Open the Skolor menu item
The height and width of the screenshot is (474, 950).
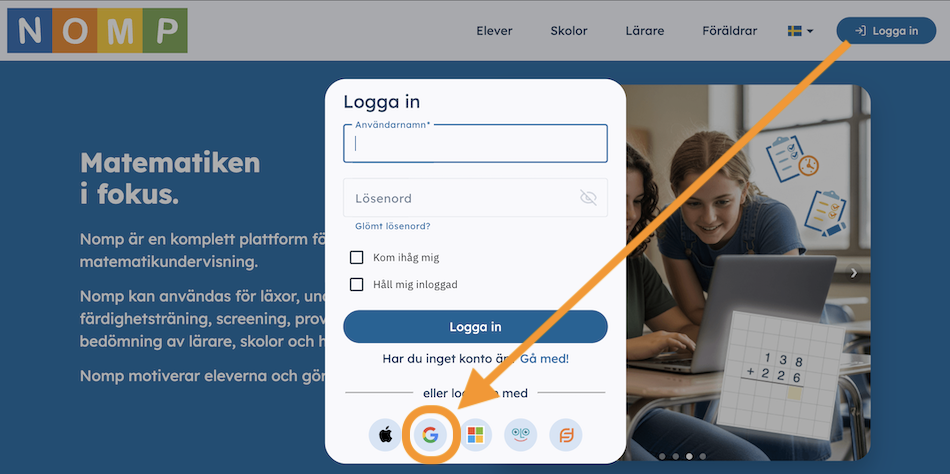point(569,31)
